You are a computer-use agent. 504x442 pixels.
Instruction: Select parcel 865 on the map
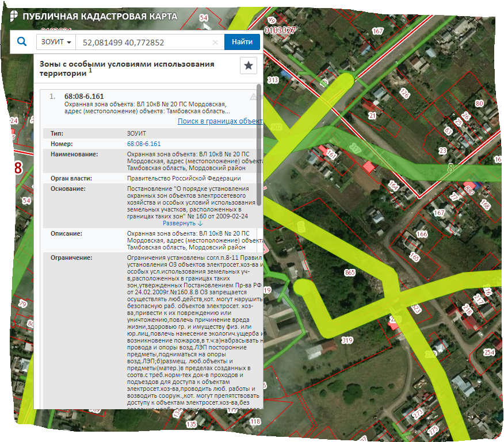[349, 272]
